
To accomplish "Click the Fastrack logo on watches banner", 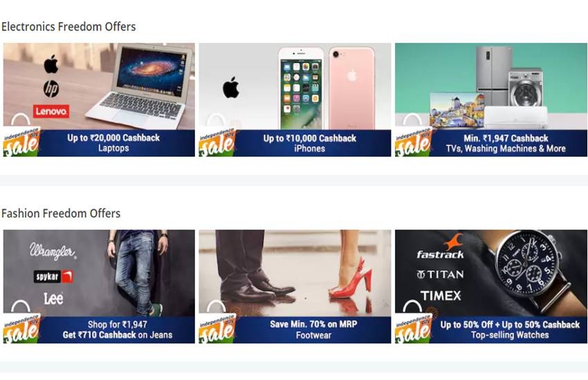I will [440, 247].
